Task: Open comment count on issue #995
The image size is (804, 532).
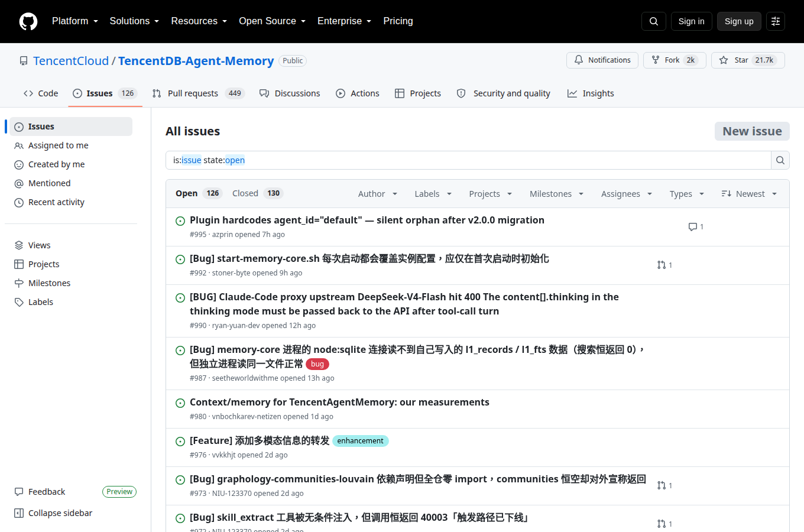Action: tap(696, 227)
